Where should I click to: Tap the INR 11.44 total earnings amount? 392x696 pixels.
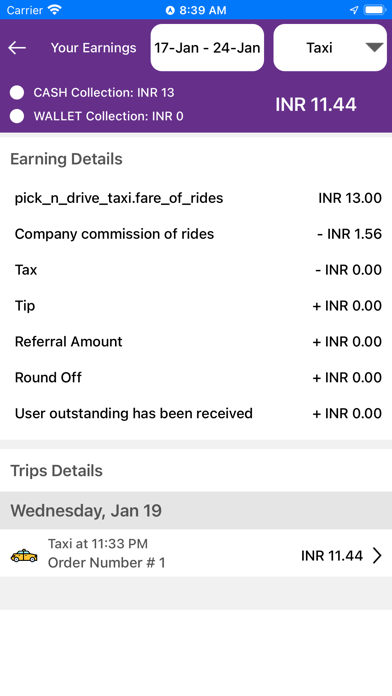(316, 105)
